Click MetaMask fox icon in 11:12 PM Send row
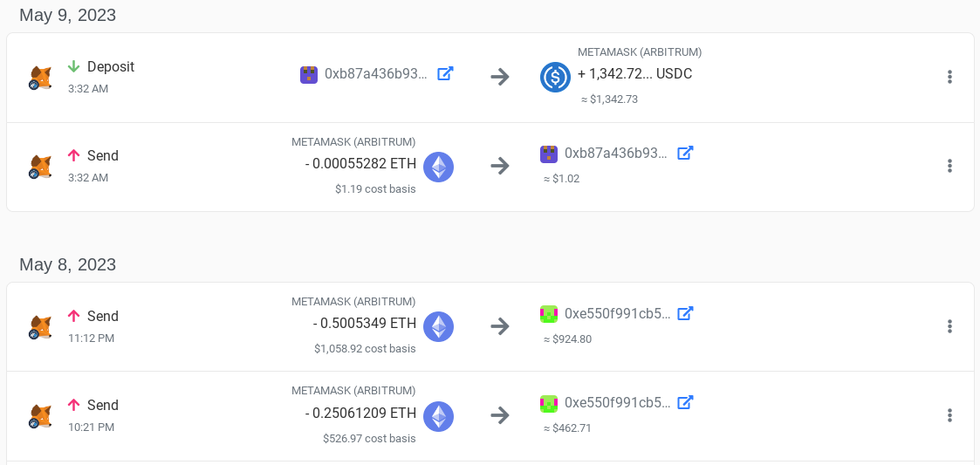This screenshot has width=980, height=465. [x=41, y=327]
